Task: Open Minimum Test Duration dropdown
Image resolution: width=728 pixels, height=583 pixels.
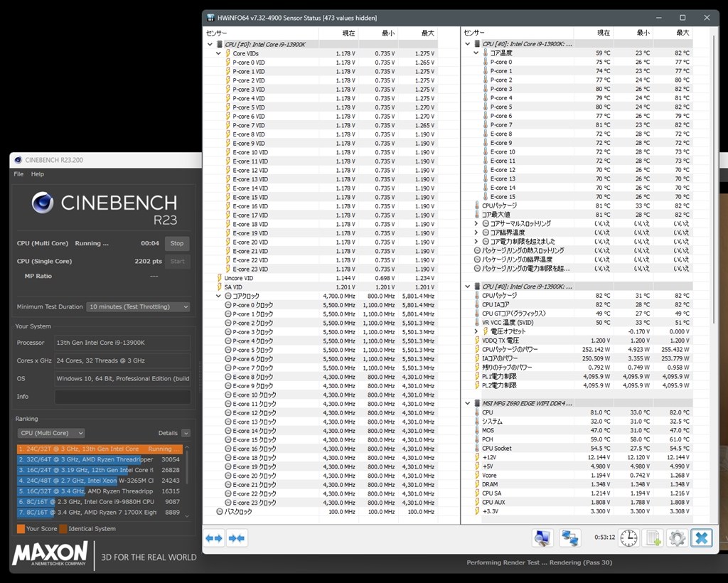Action: click(x=139, y=307)
